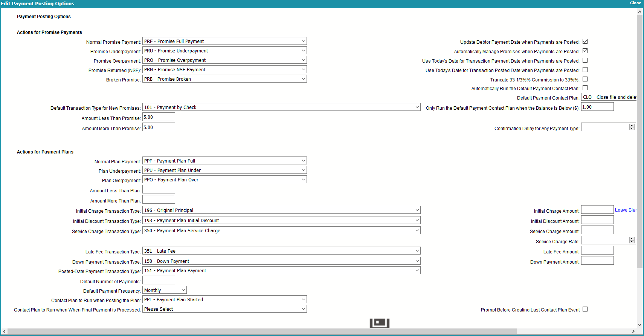Image resolution: width=644 pixels, height=336 pixels.
Task: Click the Default Number of Payments field
Action: pos(159,280)
